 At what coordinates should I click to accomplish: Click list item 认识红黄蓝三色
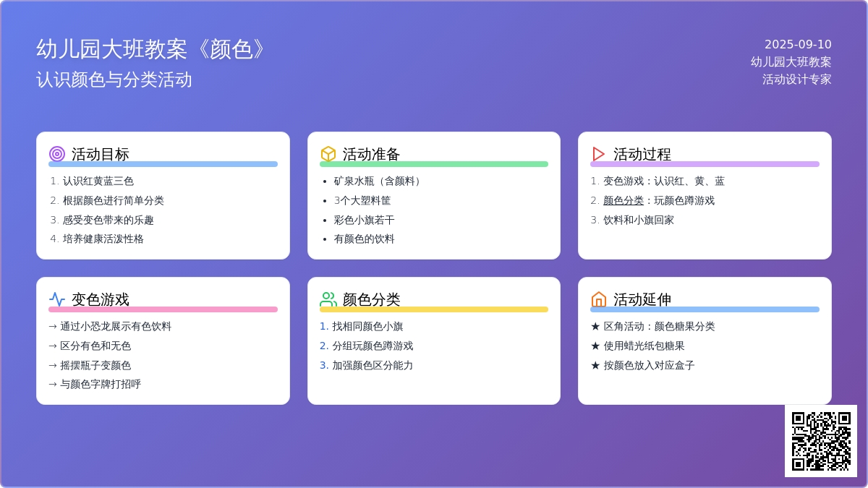tap(98, 181)
